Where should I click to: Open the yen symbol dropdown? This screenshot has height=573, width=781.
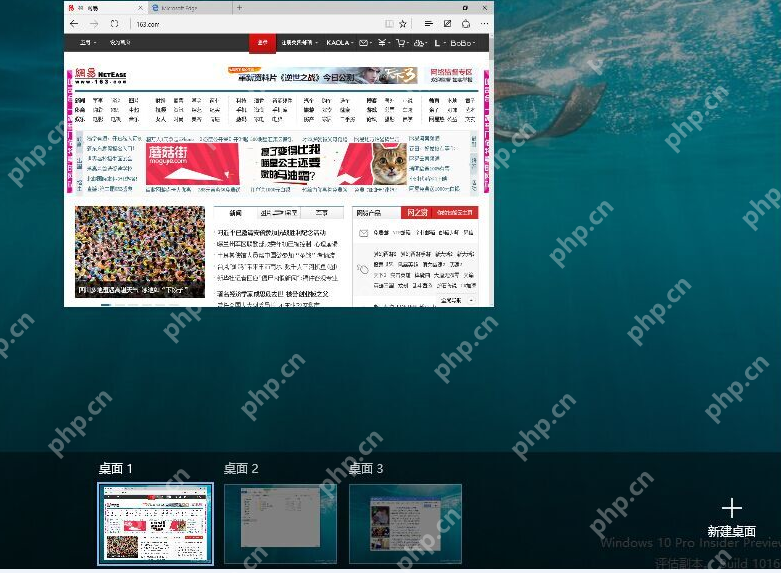[383, 43]
